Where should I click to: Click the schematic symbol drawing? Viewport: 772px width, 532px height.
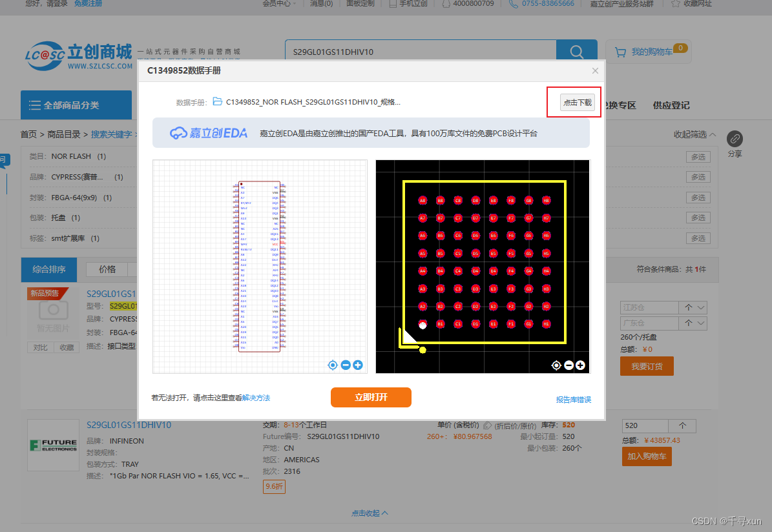click(x=260, y=266)
